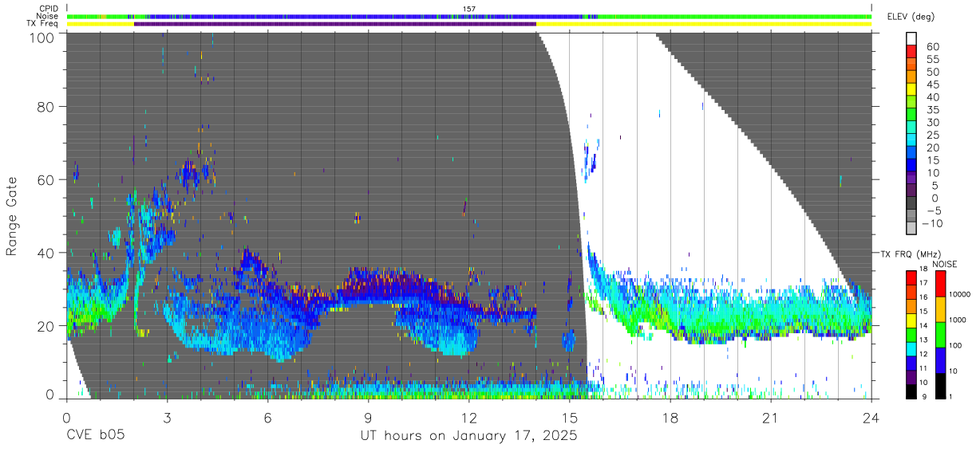Image resolution: width=980 pixels, height=452 pixels.
Task: Click the 55 label on elevation colorbar
Action: (x=932, y=60)
